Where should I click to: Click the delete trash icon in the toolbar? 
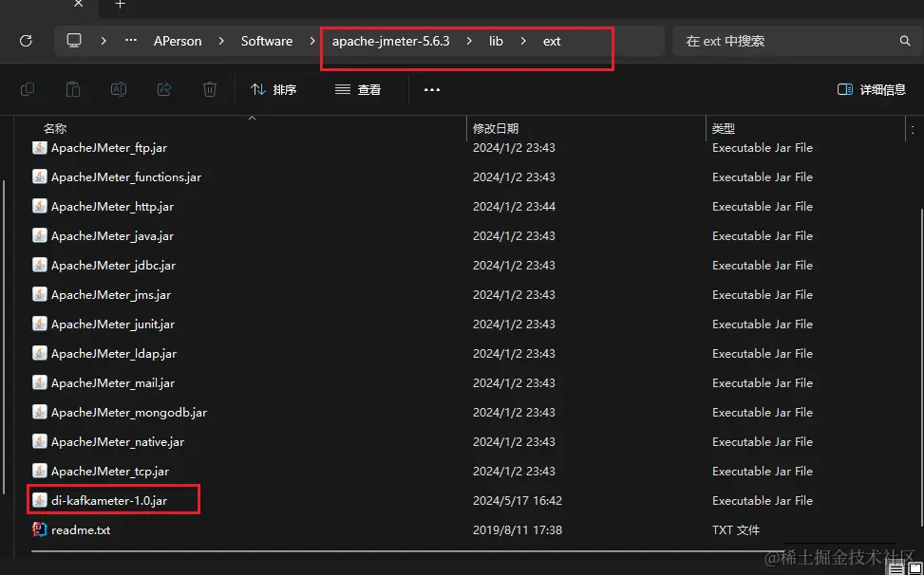(x=210, y=89)
